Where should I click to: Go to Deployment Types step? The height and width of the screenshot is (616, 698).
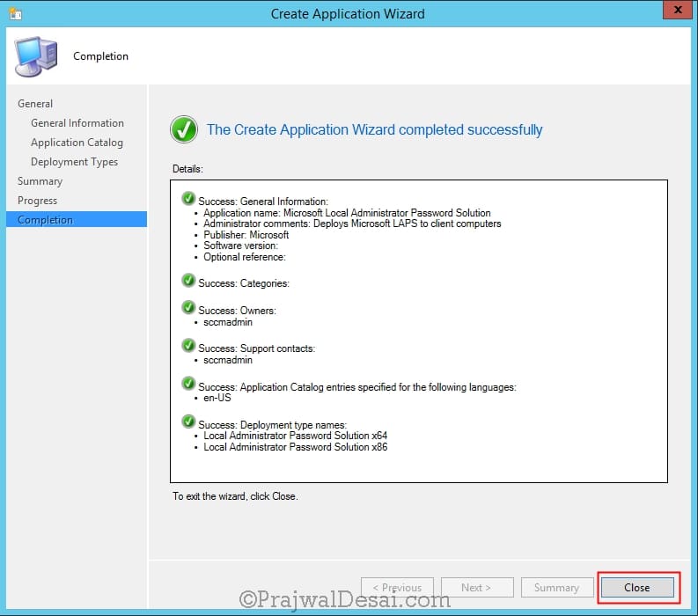(x=74, y=162)
